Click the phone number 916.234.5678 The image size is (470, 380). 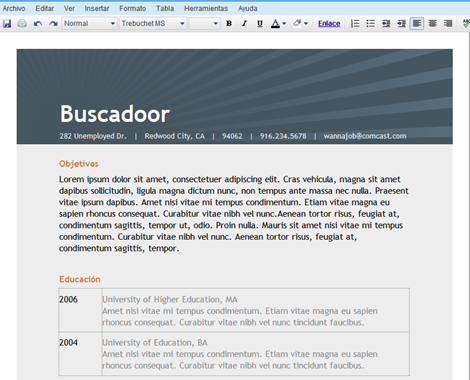(x=283, y=136)
